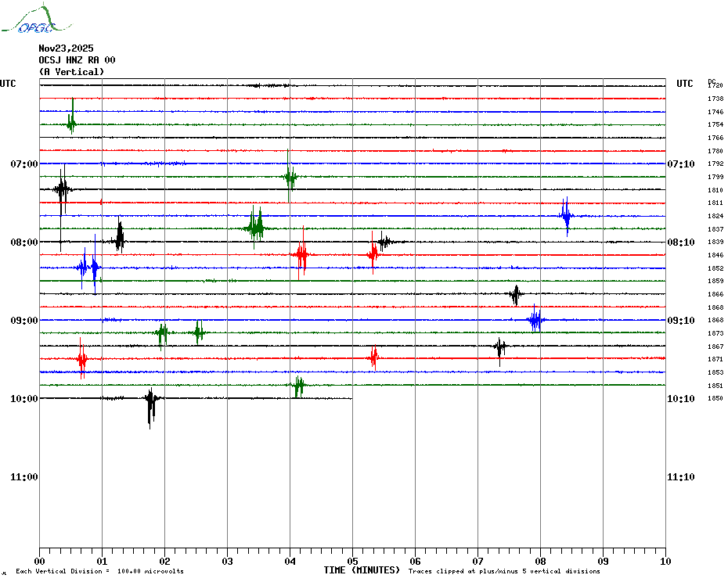728x582 pixels.
Task: Click the vertical division microvolts scale note
Action: click(99, 572)
